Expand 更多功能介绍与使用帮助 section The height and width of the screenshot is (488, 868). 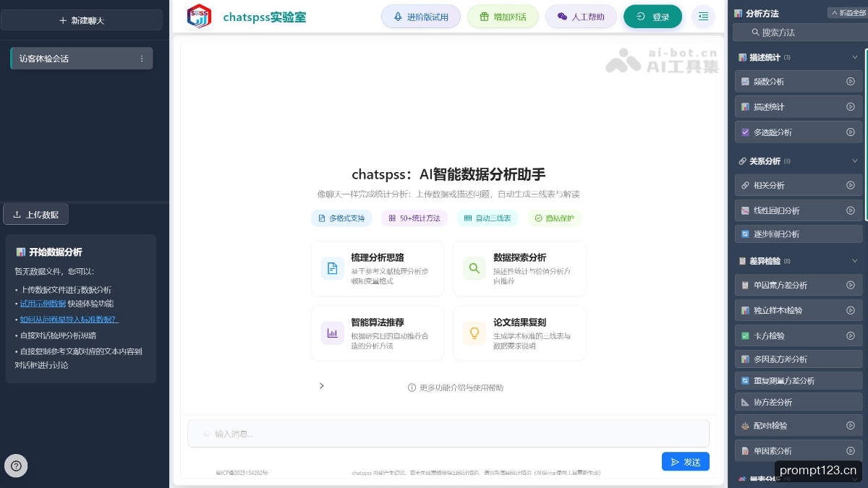[456, 388]
